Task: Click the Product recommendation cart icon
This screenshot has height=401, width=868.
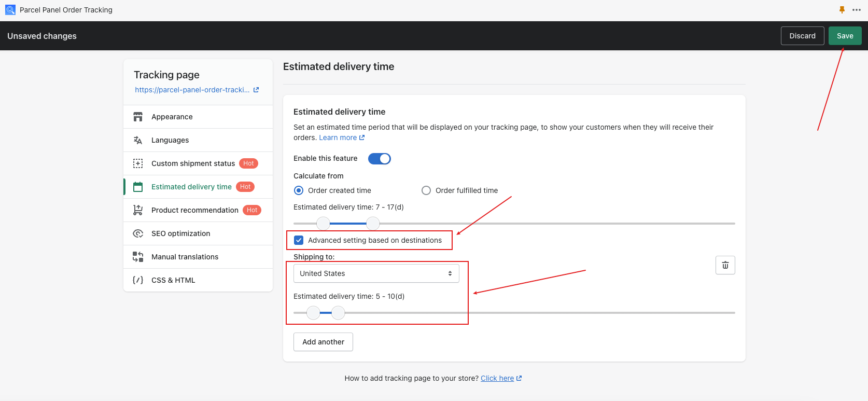Action: coord(138,210)
